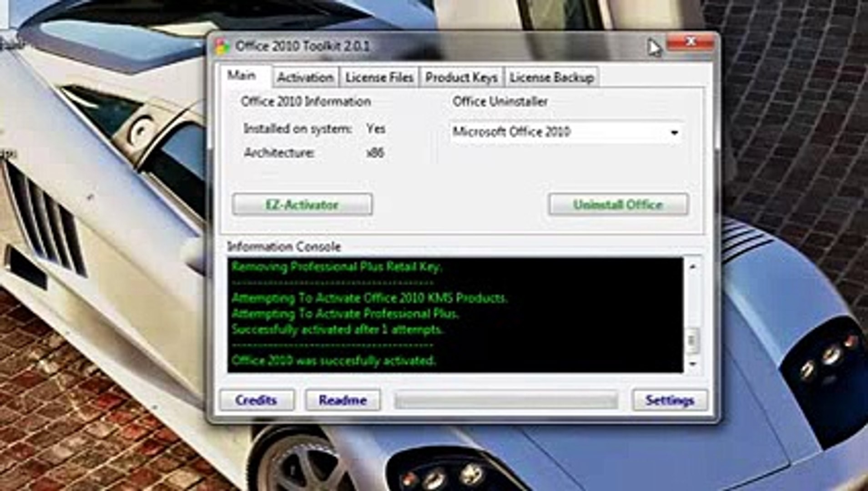Image resolution: width=868 pixels, height=491 pixels.
Task: Click the 'Office 2010 was successfully activated' line
Action: click(334, 361)
